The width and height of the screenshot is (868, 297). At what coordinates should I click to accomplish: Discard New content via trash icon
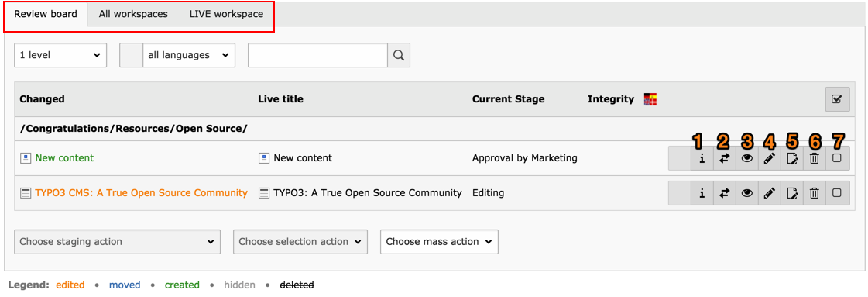coord(815,158)
